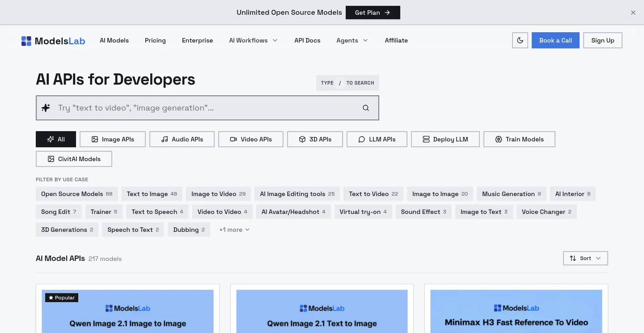644x333 pixels.
Task: Filter by LLM APIs category
Action: point(377,139)
